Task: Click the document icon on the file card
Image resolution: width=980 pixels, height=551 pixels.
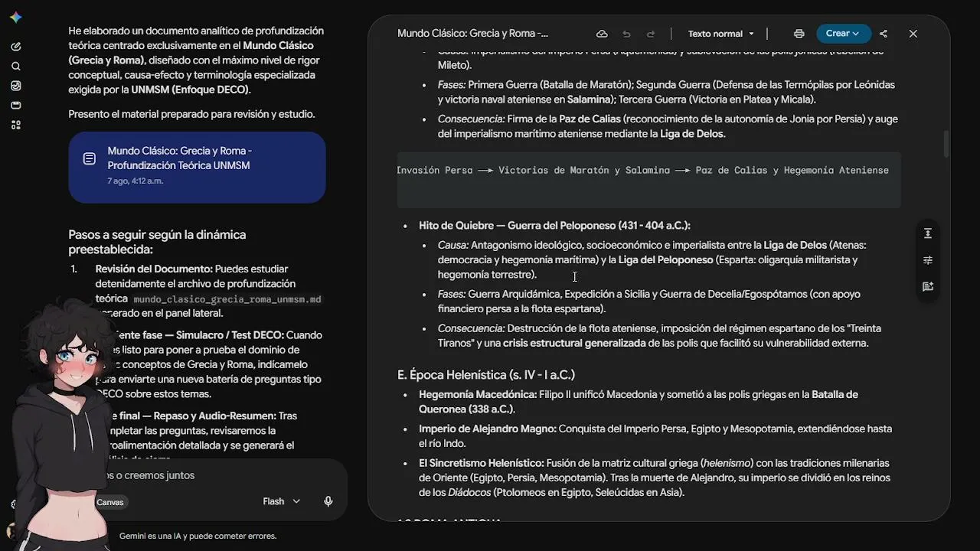Action: 90,158
